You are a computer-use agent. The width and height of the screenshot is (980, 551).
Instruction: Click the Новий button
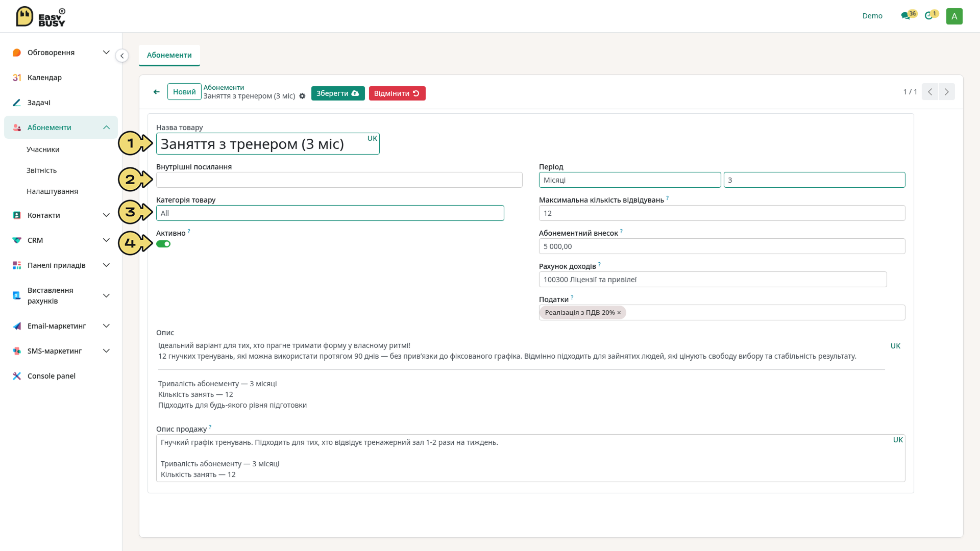pyautogui.click(x=184, y=92)
